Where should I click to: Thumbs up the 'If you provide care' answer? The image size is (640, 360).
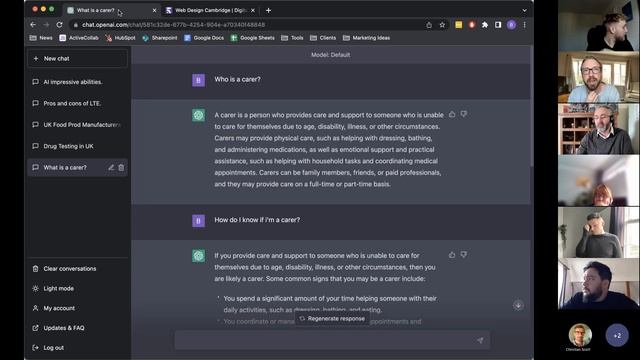tap(452, 255)
